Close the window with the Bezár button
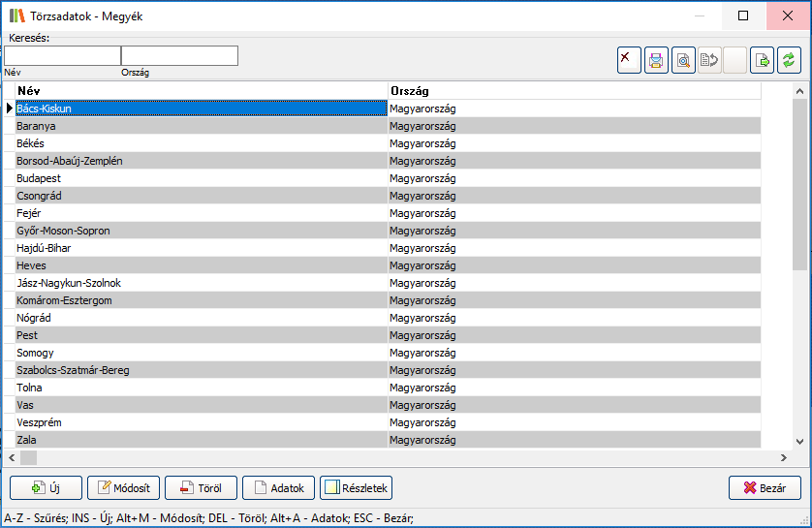Viewport: 812px width, 528px height. pyautogui.click(x=765, y=488)
